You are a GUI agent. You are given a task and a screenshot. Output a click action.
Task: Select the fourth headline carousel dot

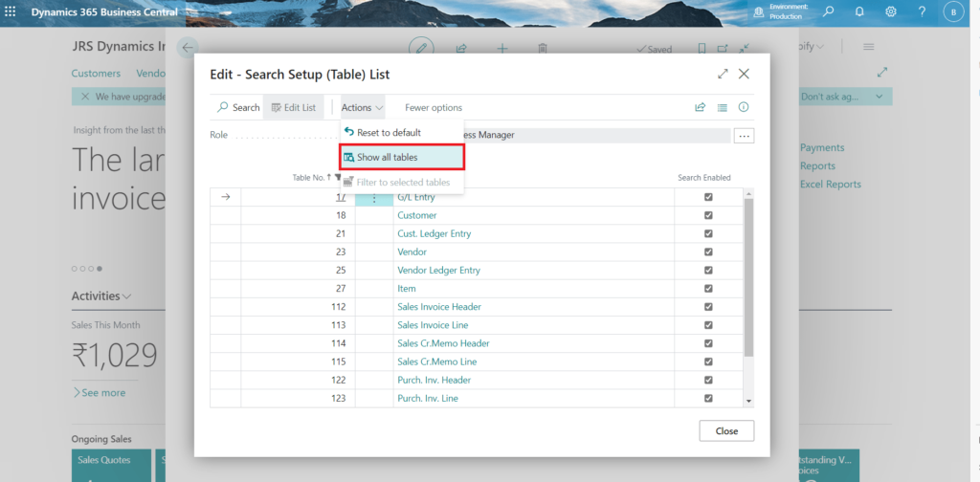[100, 269]
